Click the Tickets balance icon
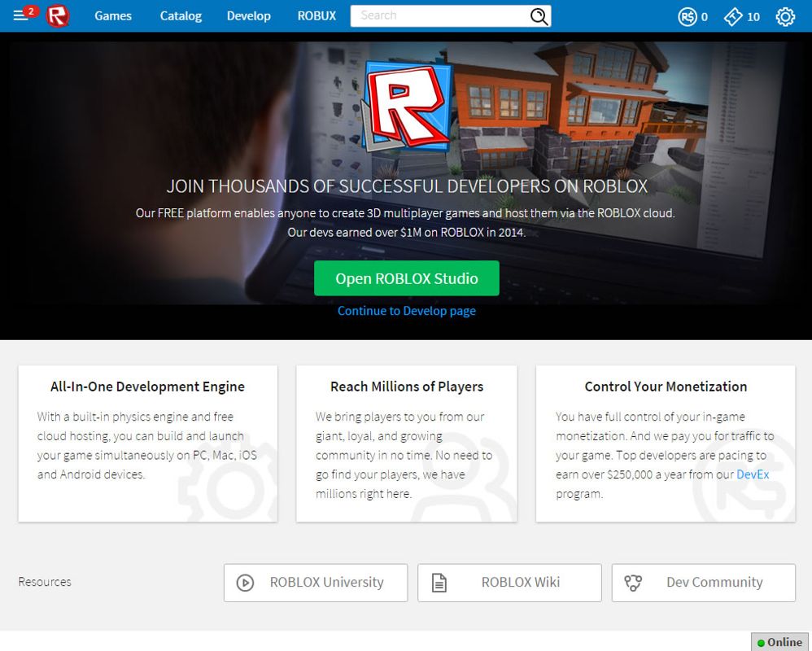 point(735,15)
